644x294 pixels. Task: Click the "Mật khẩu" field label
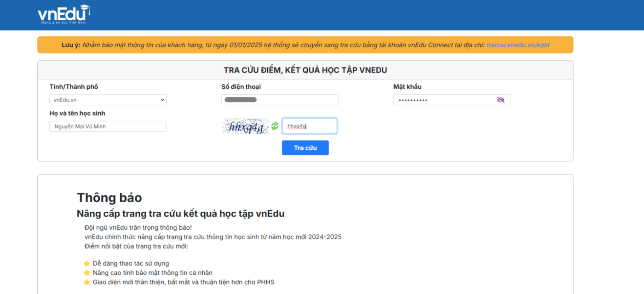point(407,87)
